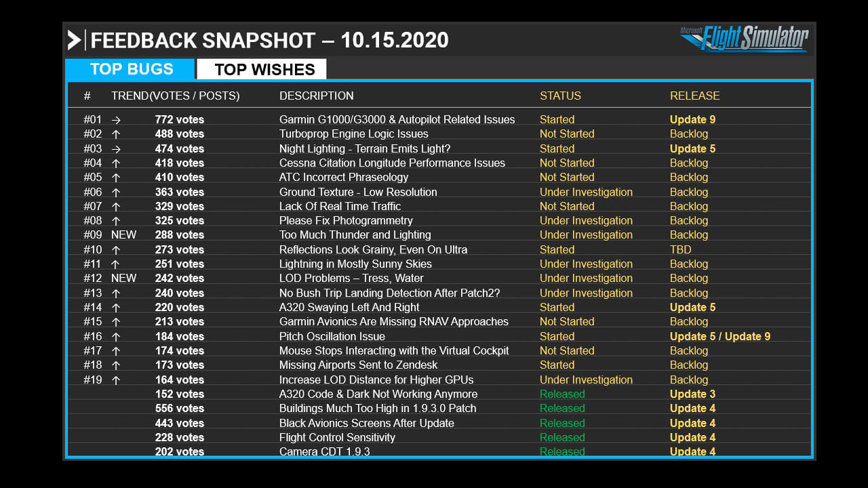
Task: Click the 772 votes count
Action: (179, 120)
